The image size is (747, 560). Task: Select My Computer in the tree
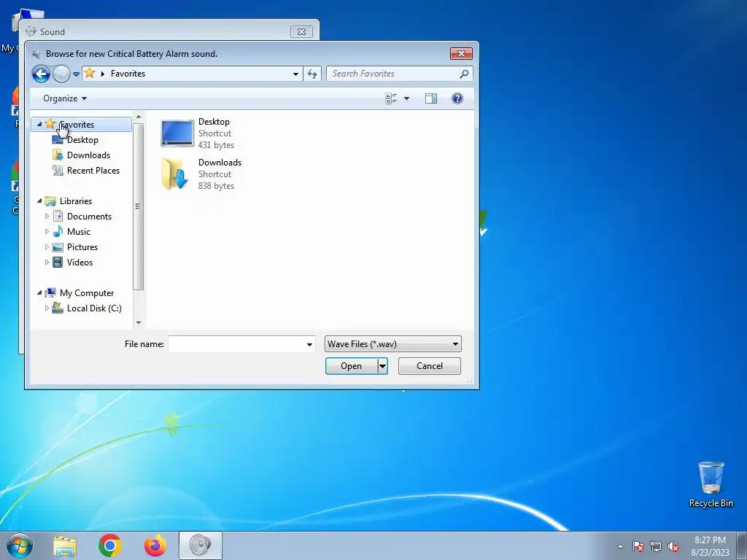click(x=87, y=293)
